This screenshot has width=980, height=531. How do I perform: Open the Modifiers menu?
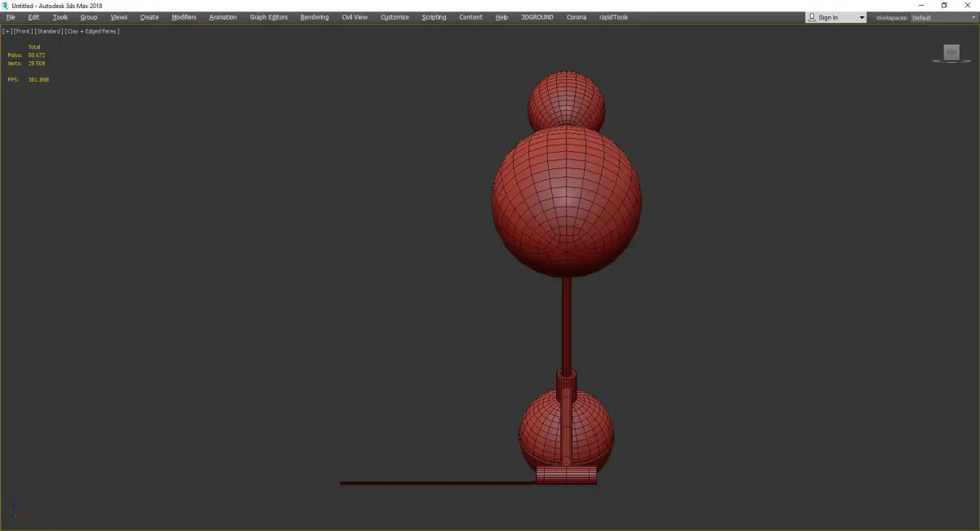[x=184, y=17]
